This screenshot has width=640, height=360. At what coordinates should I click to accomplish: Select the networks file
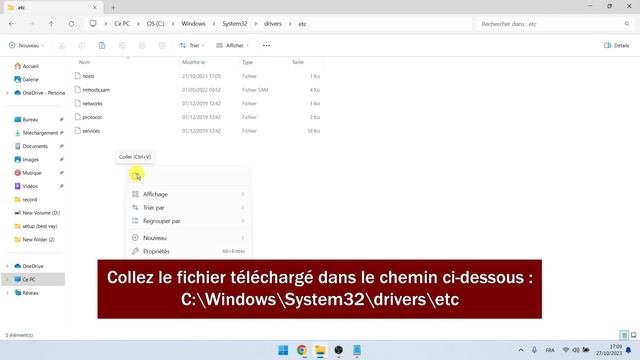[92, 104]
